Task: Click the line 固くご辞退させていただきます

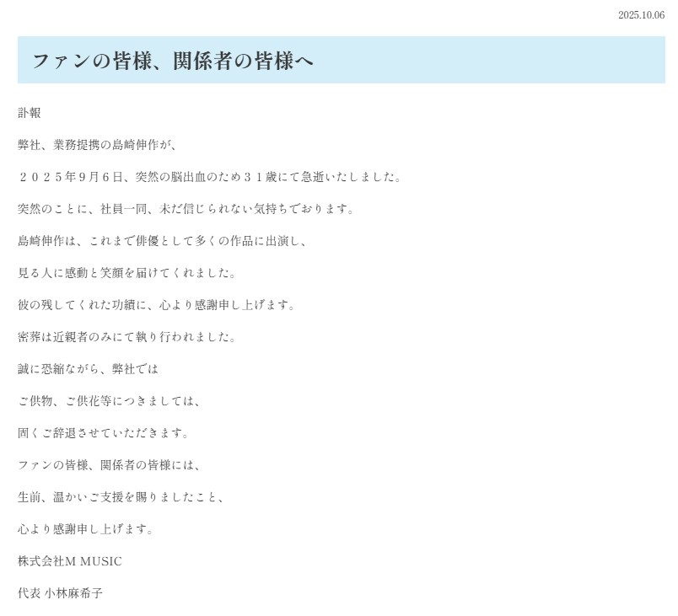Action: [x=104, y=433]
